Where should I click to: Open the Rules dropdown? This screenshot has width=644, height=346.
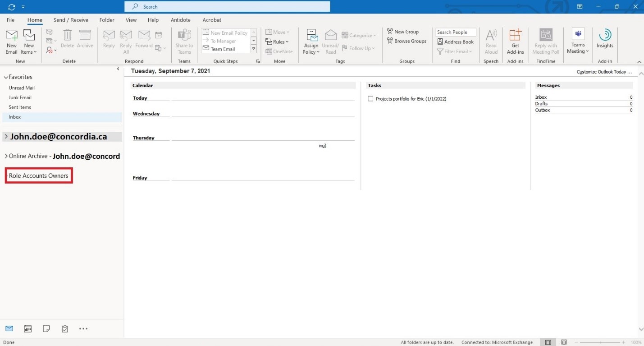click(x=278, y=42)
